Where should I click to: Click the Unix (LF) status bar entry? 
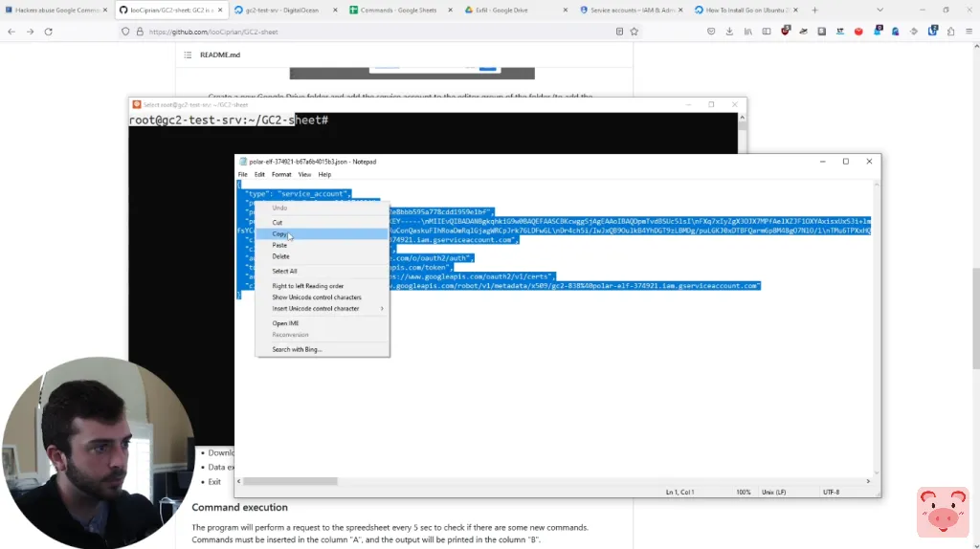pos(773,493)
